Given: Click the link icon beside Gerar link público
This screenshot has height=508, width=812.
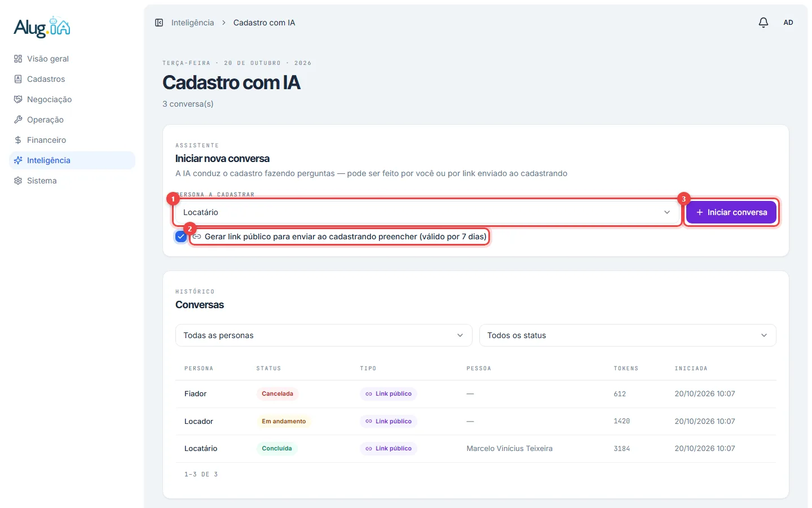Looking at the screenshot, I should (x=197, y=237).
